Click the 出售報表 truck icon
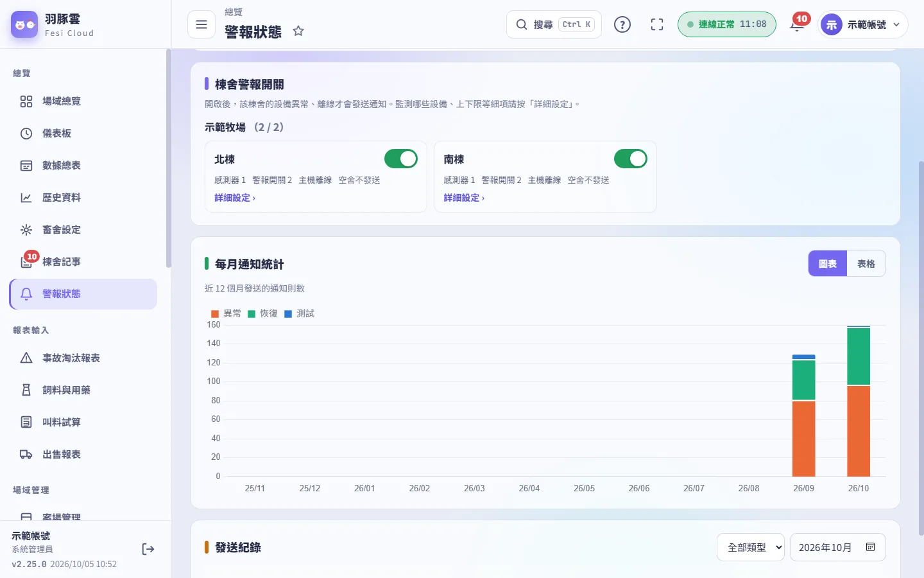The image size is (924, 578). pyautogui.click(x=26, y=455)
